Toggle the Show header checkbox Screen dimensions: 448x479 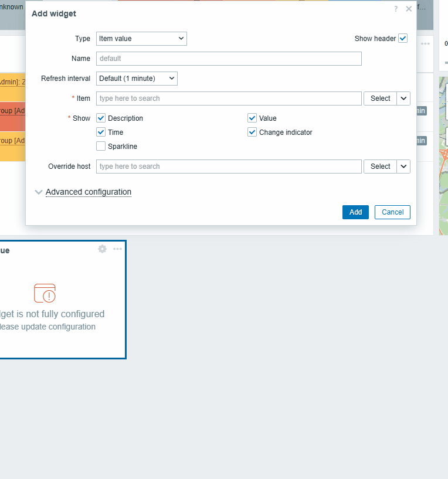click(x=403, y=39)
